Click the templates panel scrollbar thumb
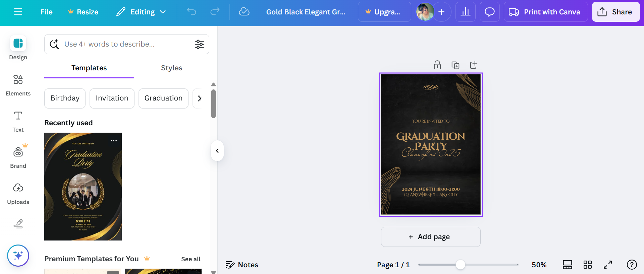This screenshot has height=274, width=644. (213, 104)
